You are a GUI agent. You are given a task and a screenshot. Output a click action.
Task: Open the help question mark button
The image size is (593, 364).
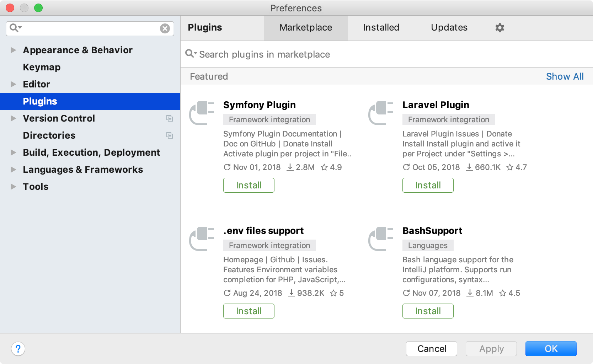[18, 349]
